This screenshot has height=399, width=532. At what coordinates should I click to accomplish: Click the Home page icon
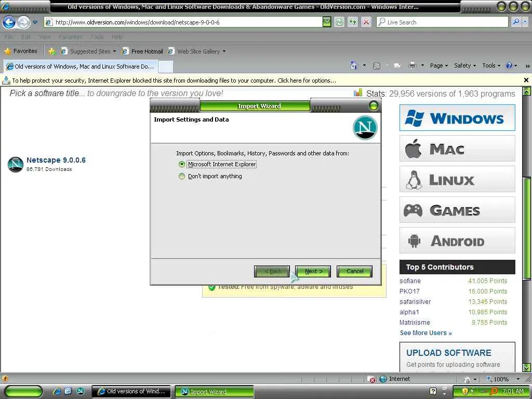point(354,65)
